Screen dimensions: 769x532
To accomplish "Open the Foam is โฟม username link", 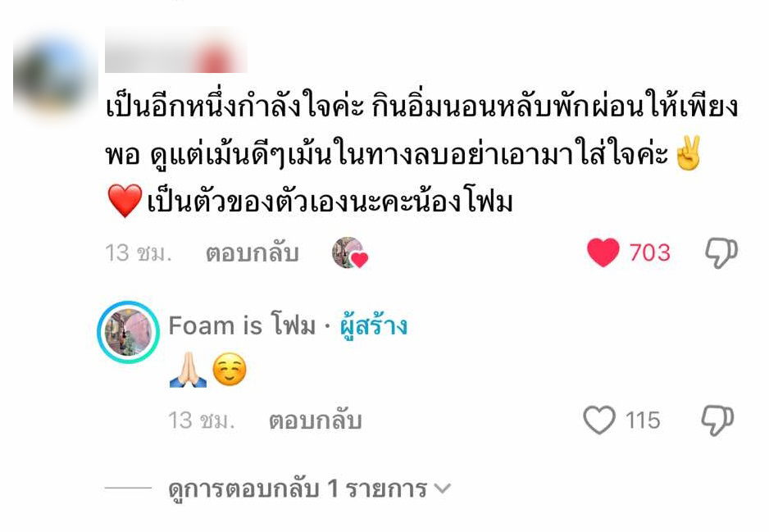I will tap(243, 325).
